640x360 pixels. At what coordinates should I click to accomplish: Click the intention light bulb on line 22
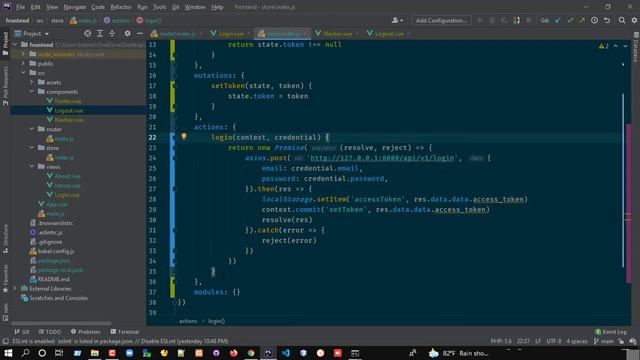(x=184, y=137)
